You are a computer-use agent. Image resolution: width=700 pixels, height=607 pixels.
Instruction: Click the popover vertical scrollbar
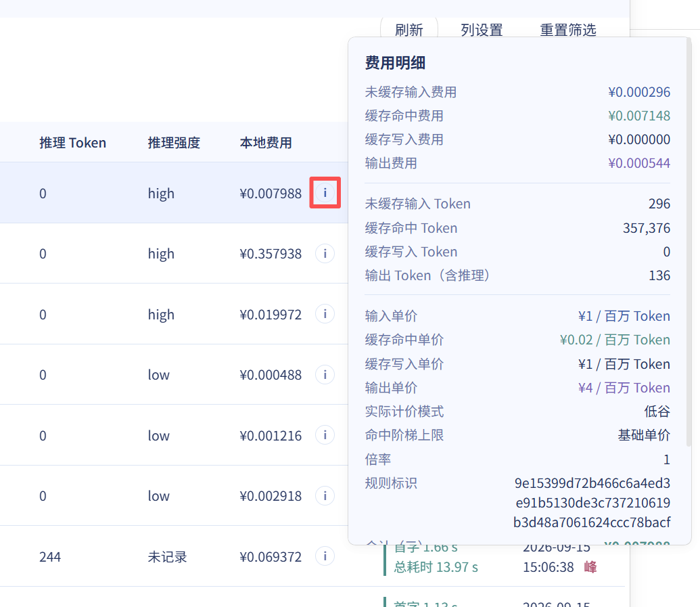tap(689, 241)
